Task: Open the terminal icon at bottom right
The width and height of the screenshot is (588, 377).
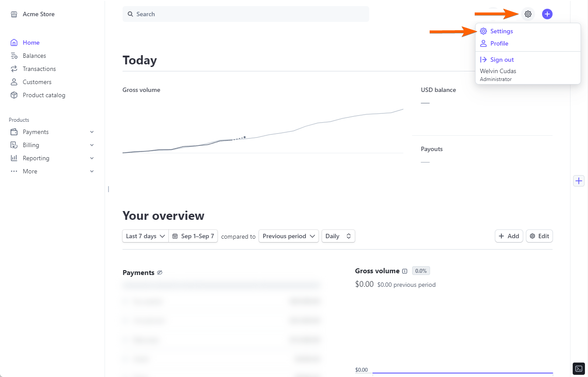Action: click(x=578, y=368)
